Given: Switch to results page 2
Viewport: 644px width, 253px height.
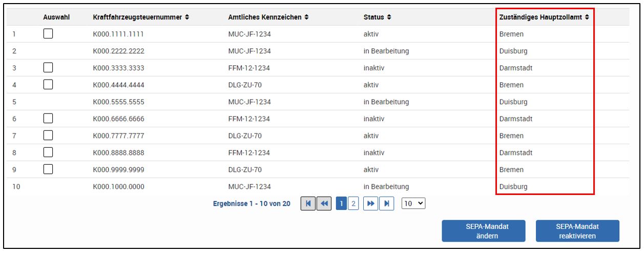Looking at the screenshot, I should 354,204.
